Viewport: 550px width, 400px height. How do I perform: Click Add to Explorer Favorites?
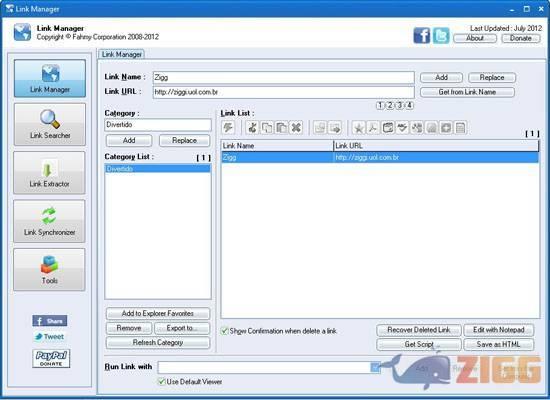(158, 313)
